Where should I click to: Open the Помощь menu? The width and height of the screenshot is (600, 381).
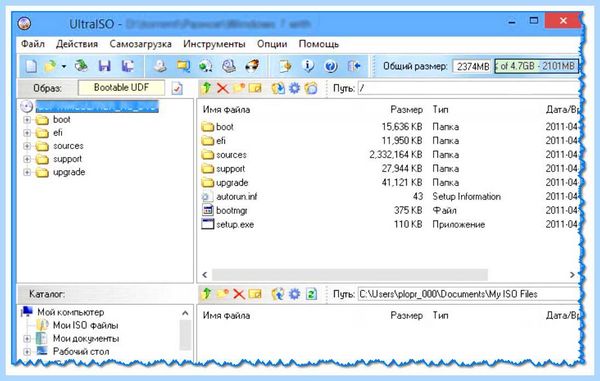pos(318,44)
